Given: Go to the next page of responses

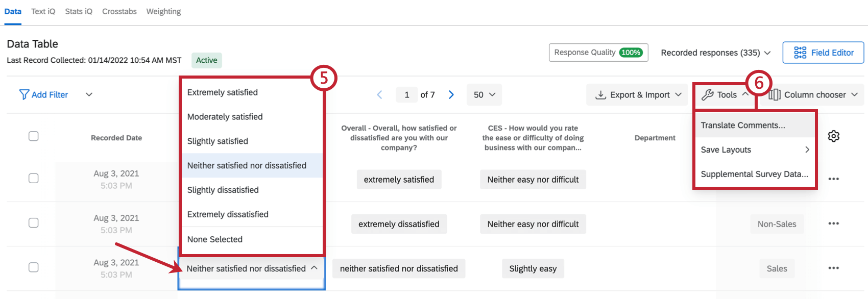Looking at the screenshot, I should (x=451, y=94).
